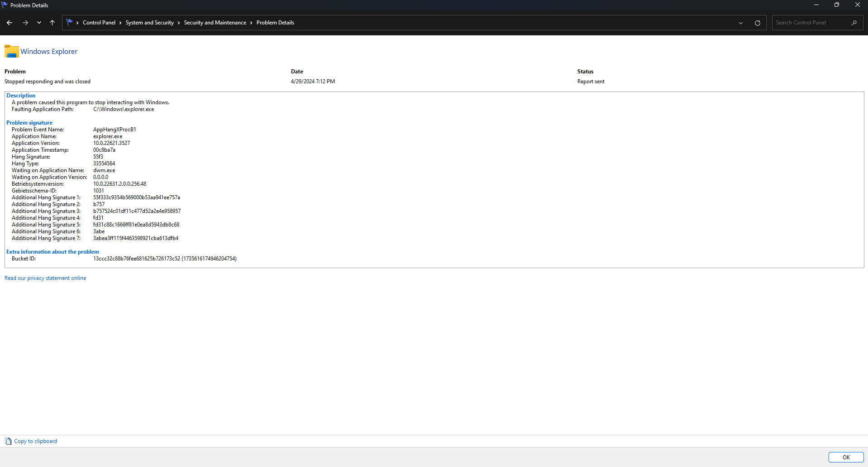This screenshot has height=467, width=868.
Task: Open address bar history dropdown
Action: tap(741, 23)
